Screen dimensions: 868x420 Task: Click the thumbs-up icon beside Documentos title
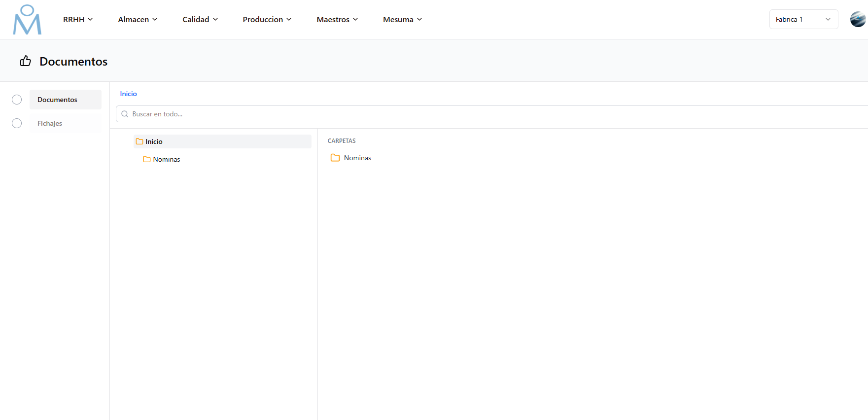point(26,61)
